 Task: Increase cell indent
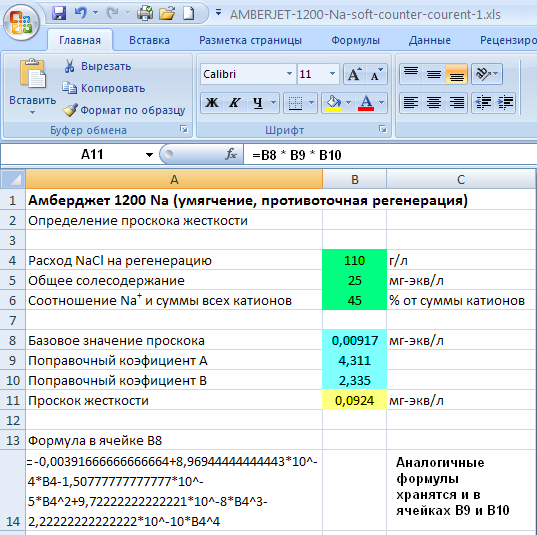(x=505, y=102)
